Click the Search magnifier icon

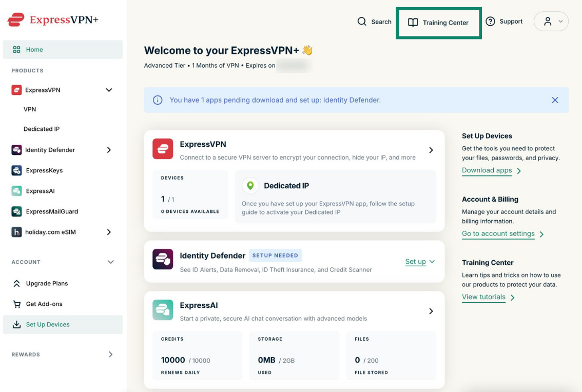point(361,22)
